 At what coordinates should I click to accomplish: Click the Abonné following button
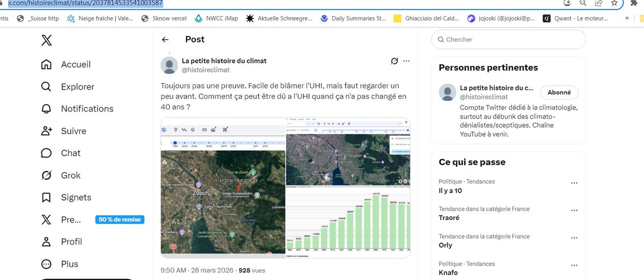[559, 92]
